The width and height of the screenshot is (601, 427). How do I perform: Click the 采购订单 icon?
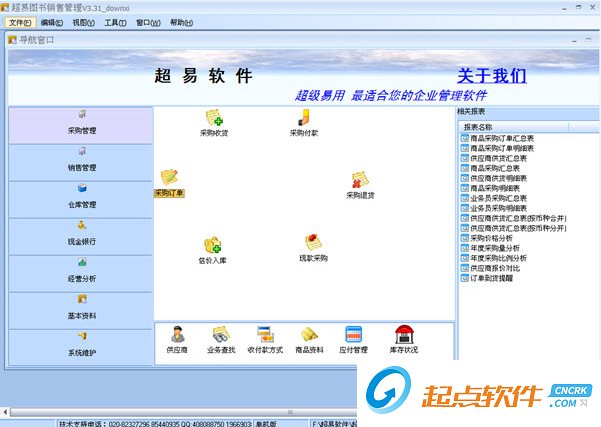click(169, 183)
